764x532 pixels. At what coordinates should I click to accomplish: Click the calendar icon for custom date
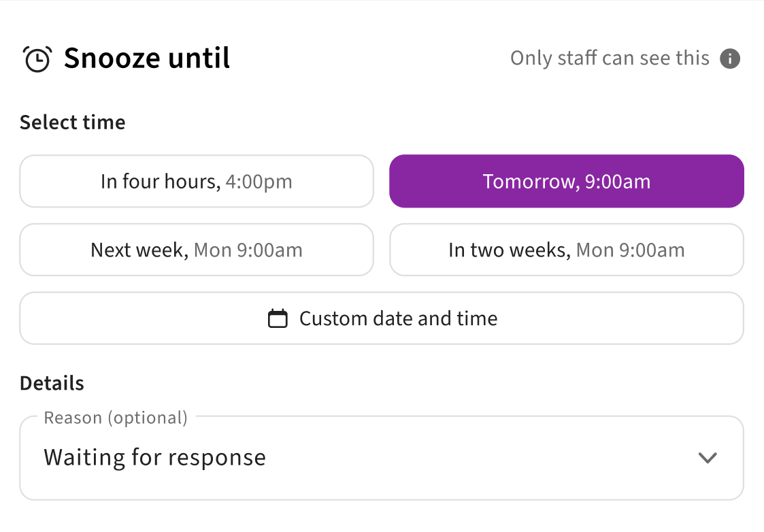(x=278, y=318)
